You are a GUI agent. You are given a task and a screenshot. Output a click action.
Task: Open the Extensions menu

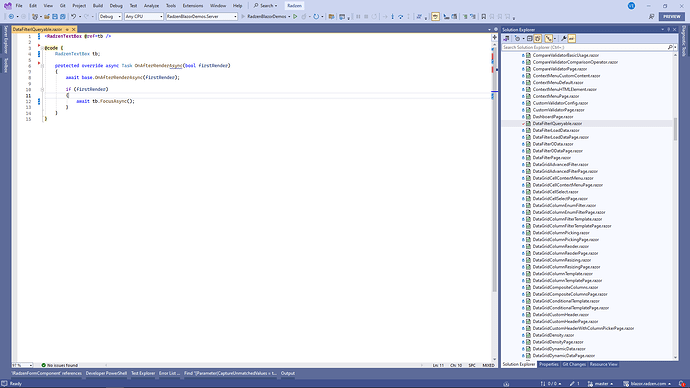click(193, 6)
